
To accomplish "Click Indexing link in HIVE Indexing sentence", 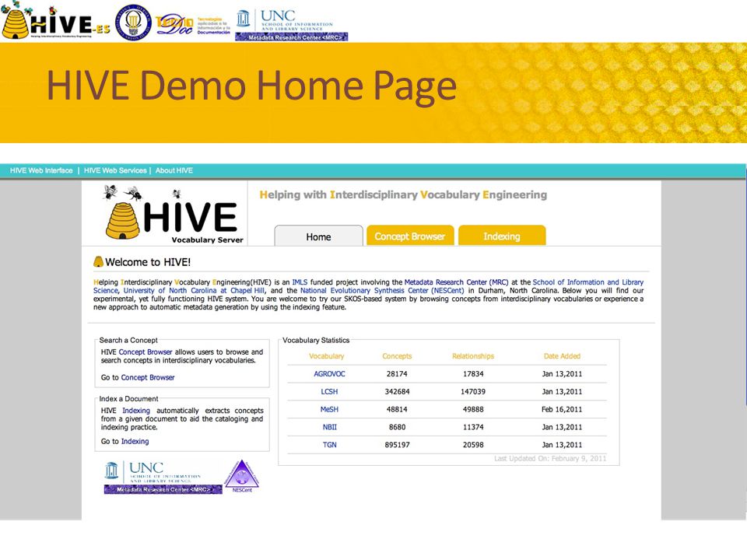I will pyautogui.click(x=136, y=411).
